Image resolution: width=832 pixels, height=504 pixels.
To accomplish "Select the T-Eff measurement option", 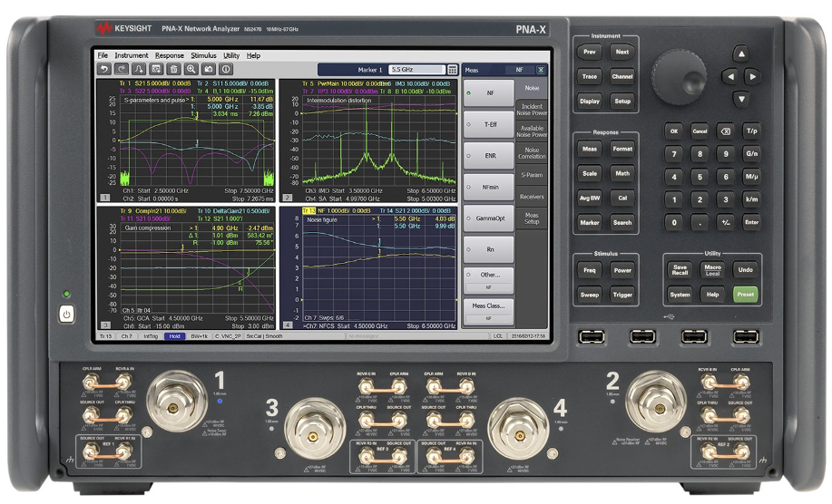I will tap(488, 124).
